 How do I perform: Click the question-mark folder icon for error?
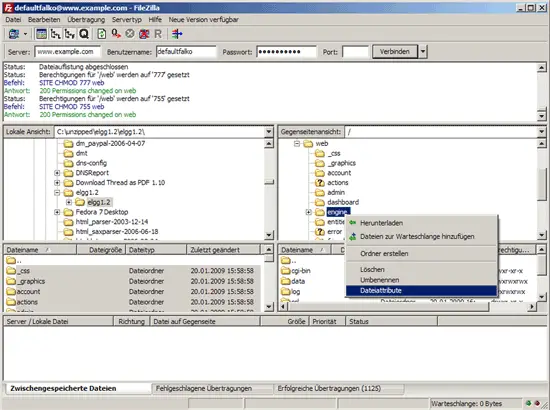click(320, 232)
